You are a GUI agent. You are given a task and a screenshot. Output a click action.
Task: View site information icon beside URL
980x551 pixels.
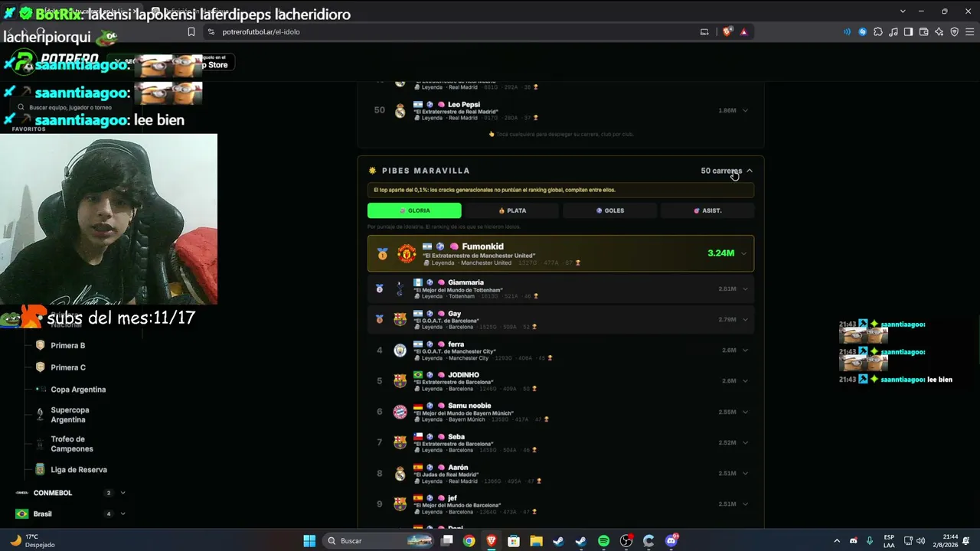coord(211,31)
